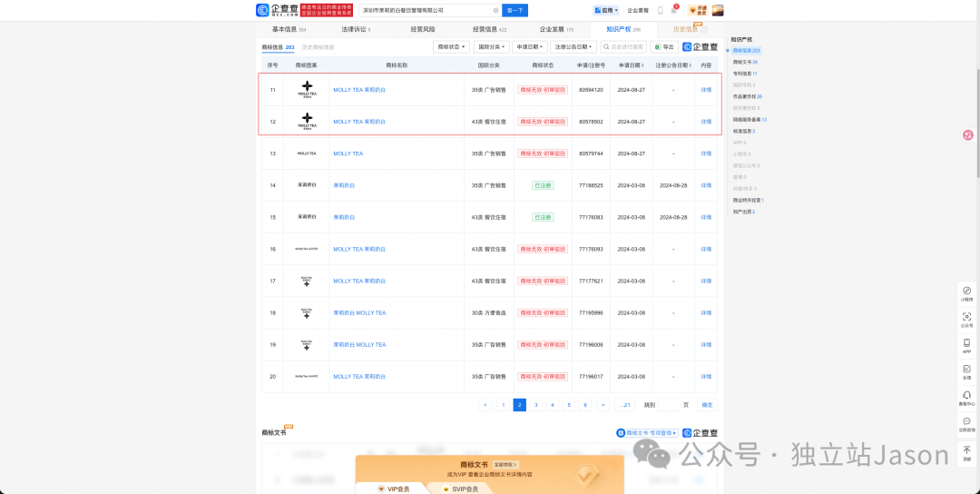Select the 商标信息 203 sub-tab
The width and height of the screenshot is (980, 494).
coord(278,47)
